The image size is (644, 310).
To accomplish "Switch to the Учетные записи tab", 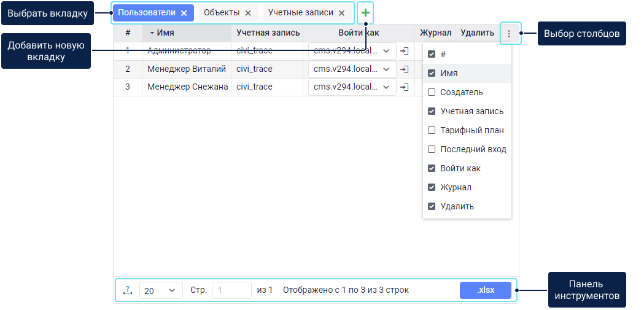I will tap(300, 13).
